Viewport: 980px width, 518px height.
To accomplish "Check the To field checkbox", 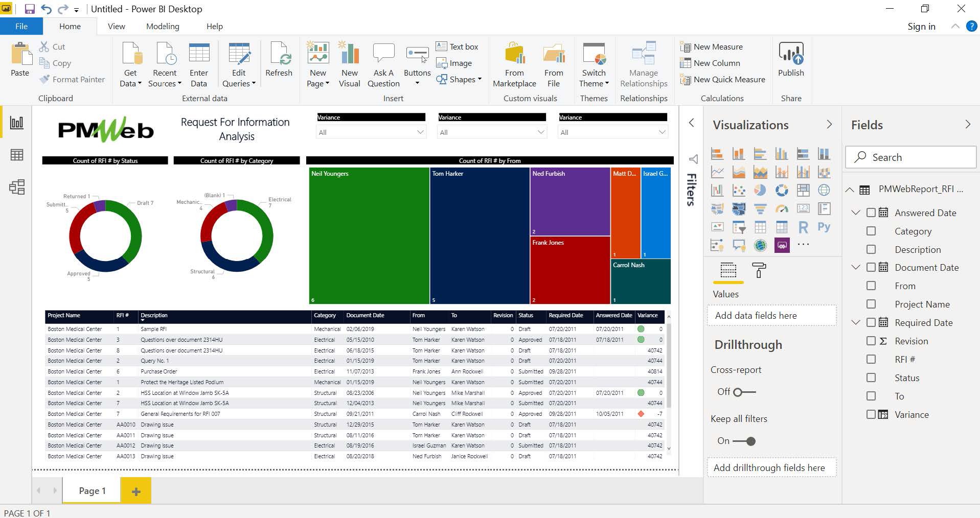I will (x=871, y=396).
